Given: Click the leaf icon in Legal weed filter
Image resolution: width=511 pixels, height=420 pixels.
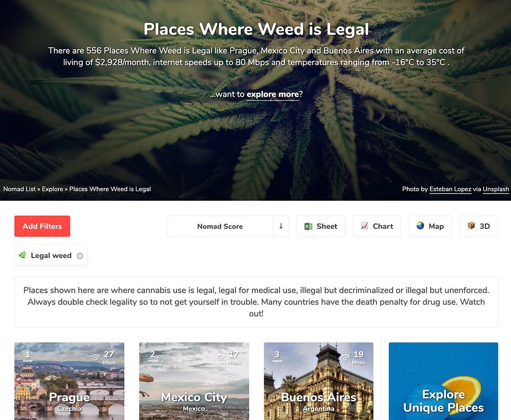Looking at the screenshot, I should point(22,255).
